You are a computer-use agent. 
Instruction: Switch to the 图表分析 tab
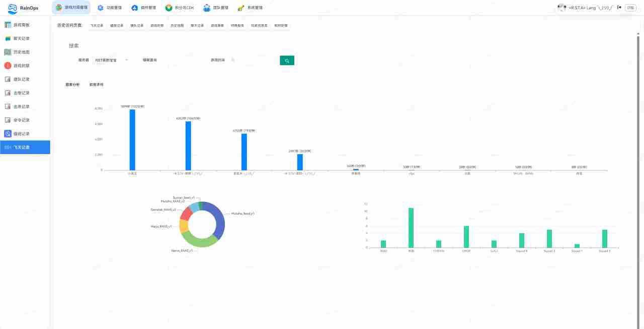72,85
